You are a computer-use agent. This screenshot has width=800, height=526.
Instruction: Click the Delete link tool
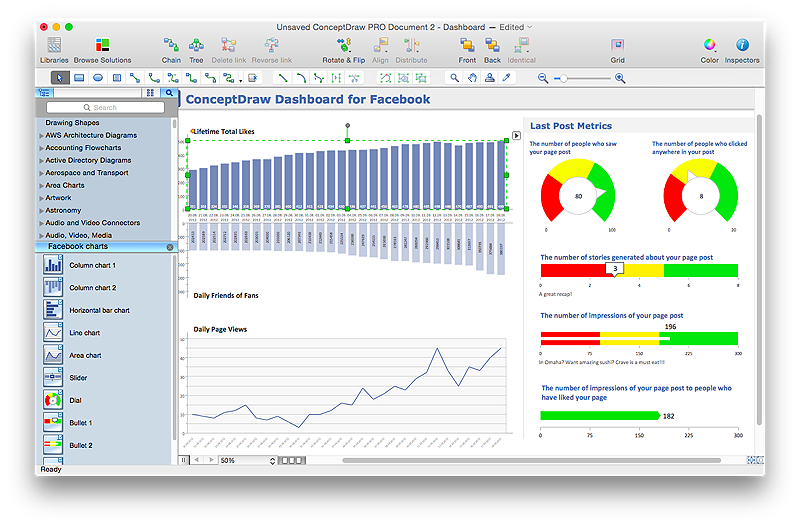229,50
